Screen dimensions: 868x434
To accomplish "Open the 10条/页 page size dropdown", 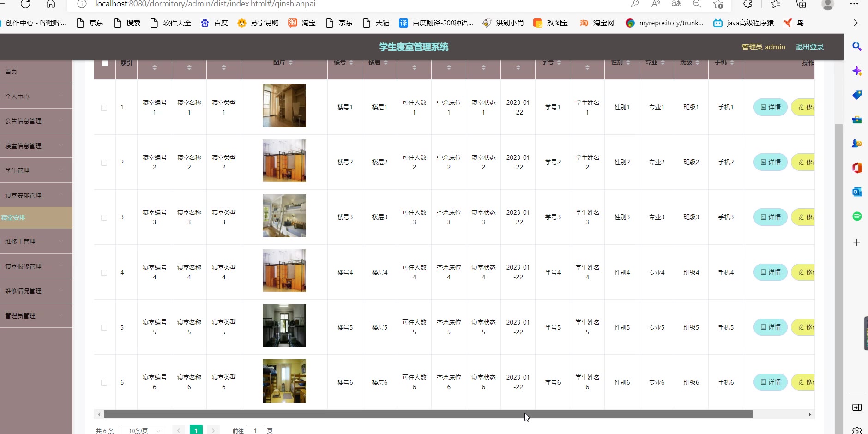I will (x=142, y=430).
